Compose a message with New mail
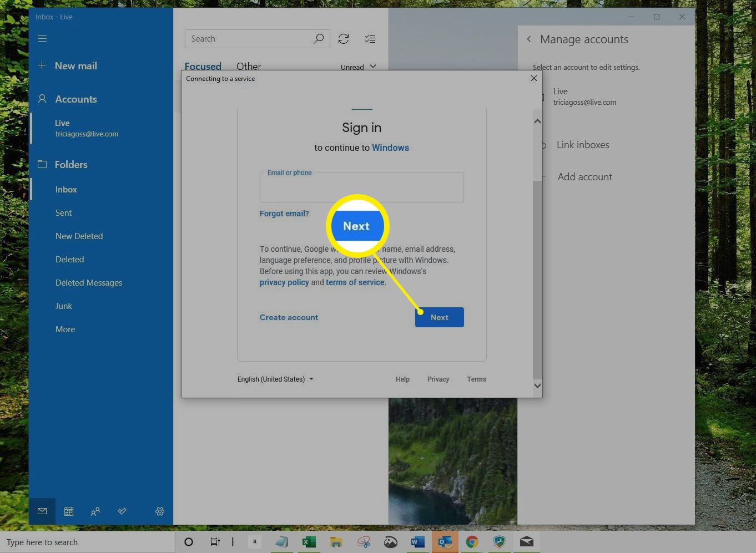756x553 pixels. (x=67, y=66)
